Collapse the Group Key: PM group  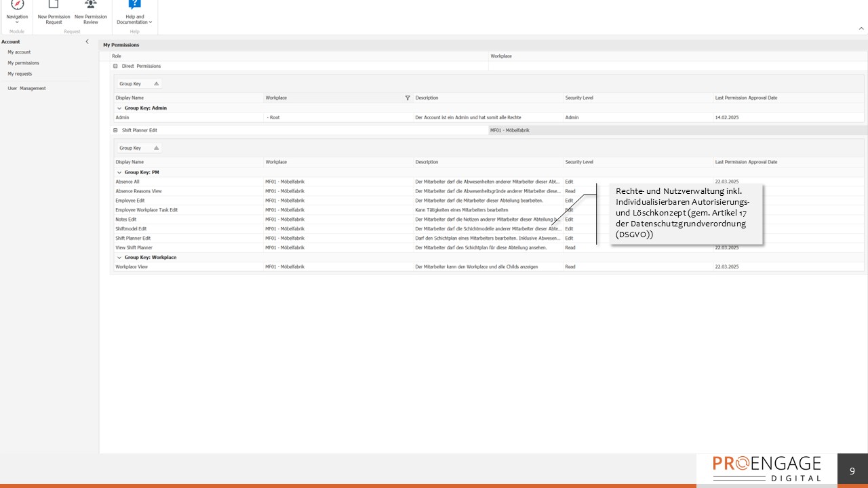119,173
